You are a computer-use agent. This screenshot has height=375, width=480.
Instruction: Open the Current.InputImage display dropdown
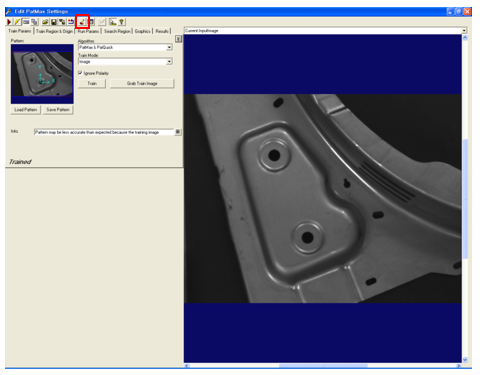pos(464,31)
